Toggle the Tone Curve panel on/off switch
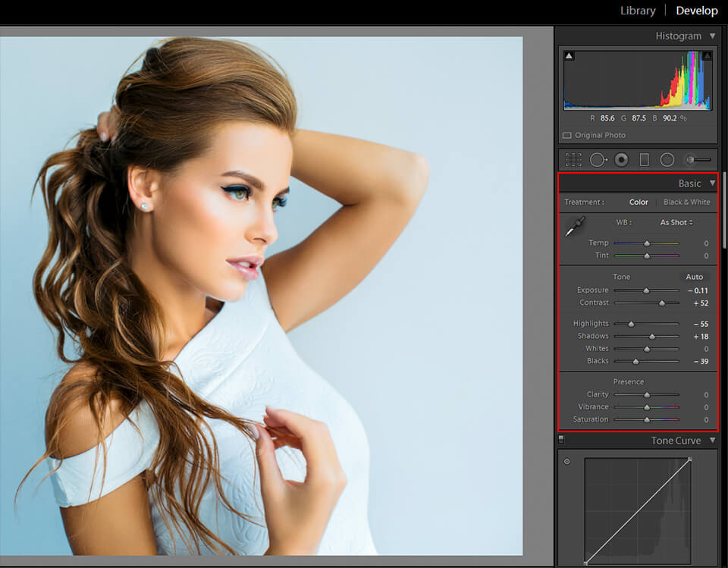The height and width of the screenshot is (568, 728). point(561,439)
